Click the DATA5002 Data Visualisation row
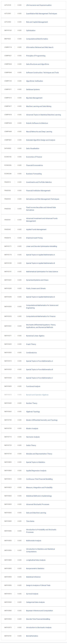The width and height of the screenshot is (67, 644). [33, 148]
